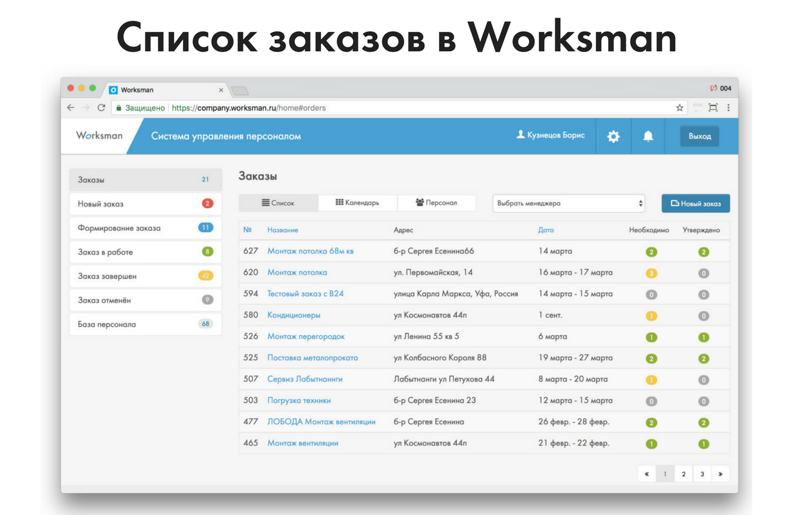
Task: Open the Chrome three-dot menu
Action: click(728, 107)
